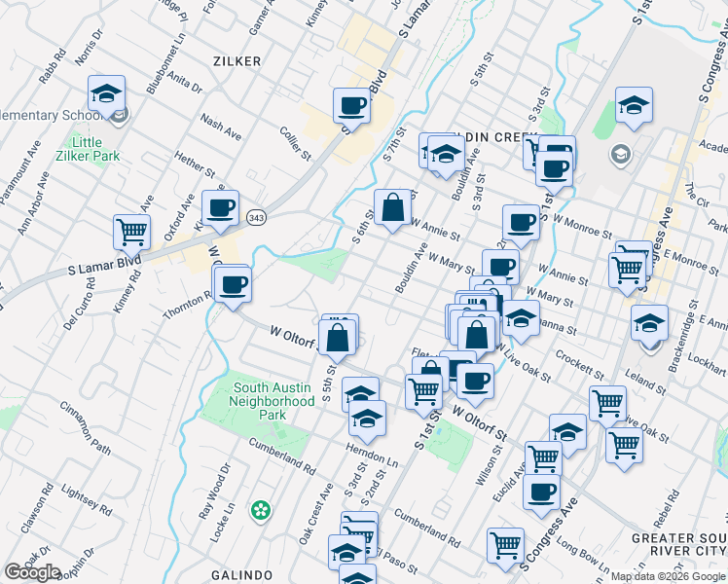The image size is (728, 584).
Task: Select coffee marker at S 1st and W Oltorf
Action: tap(475, 384)
